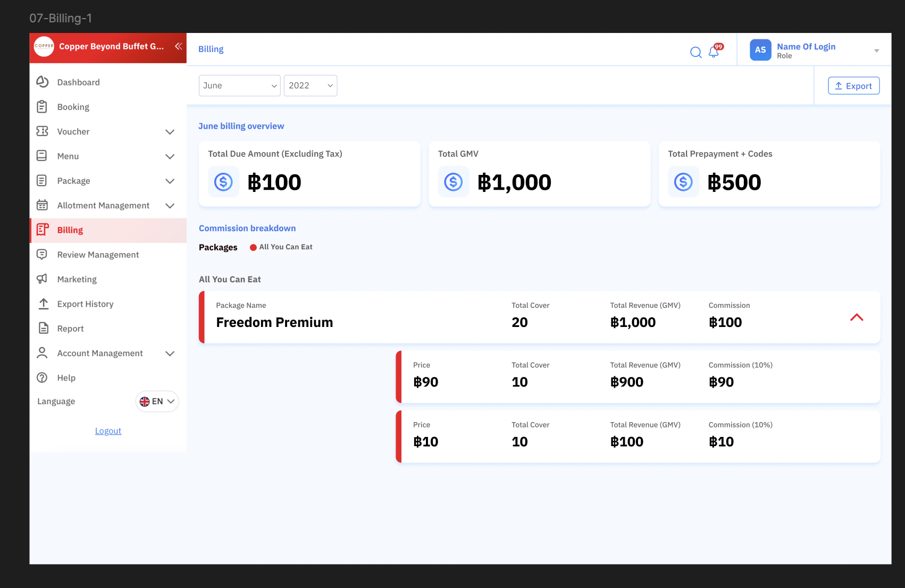This screenshot has width=905, height=588.
Task: Collapse the Freedom Premium package row
Action: coord(857,317)
